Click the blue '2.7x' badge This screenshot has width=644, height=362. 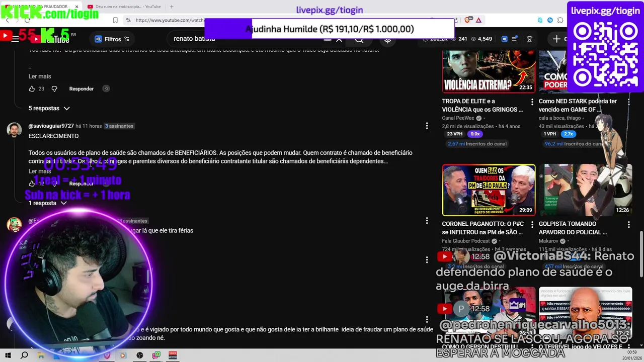(x=569, y=134)
